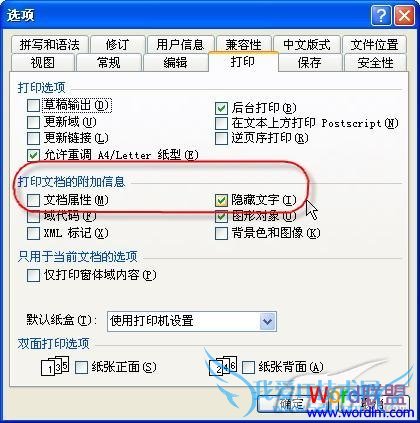Click the even pages 2-4-6 duplex icon
This screenshot has height=423, width=420.
coord(223,366)
